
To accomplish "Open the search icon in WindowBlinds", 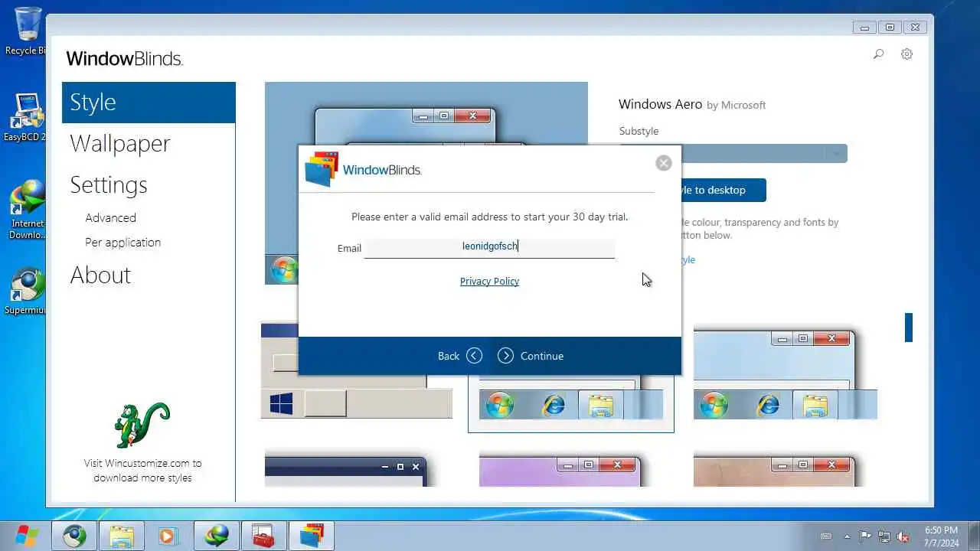I will pos(878,54).
